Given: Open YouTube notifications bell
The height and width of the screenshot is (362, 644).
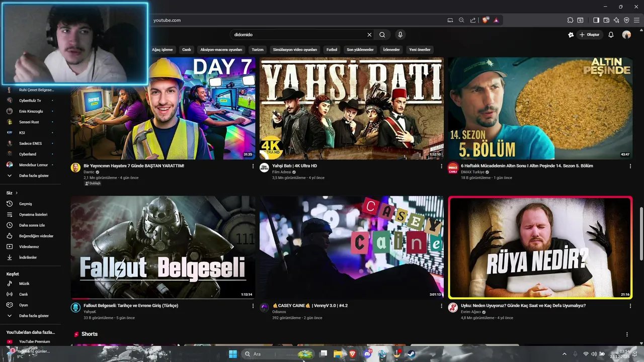Looking at the screenshot, I should pos(611,35).
